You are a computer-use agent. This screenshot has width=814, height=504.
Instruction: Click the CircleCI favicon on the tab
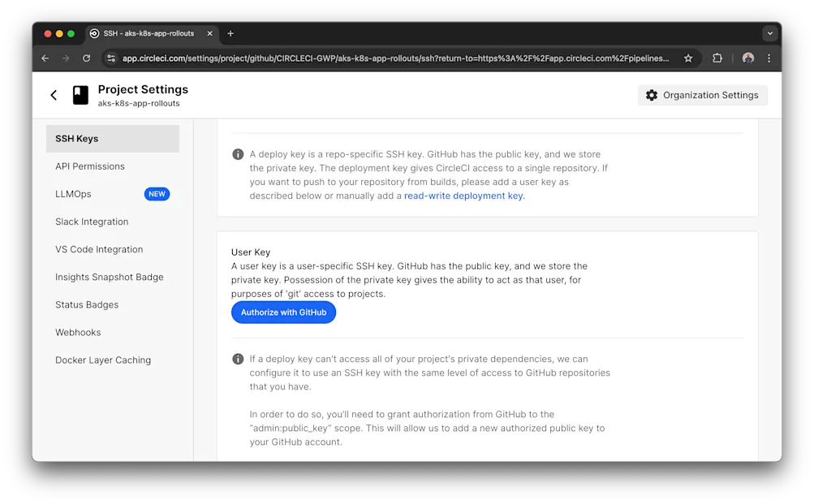point(94,33)
